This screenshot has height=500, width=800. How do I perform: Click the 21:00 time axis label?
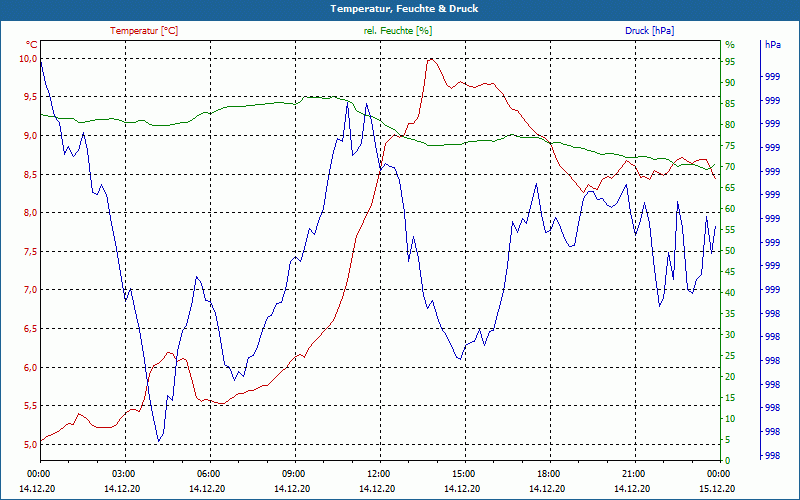pos(633,473)
